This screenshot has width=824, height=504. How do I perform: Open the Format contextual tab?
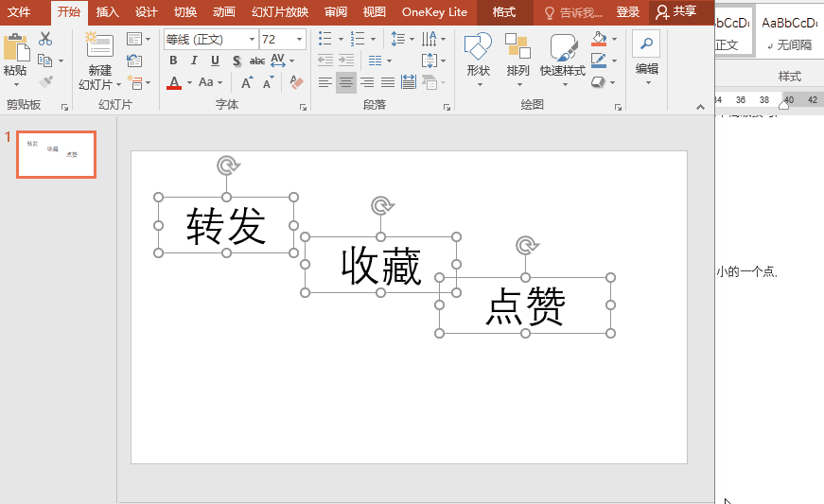tap(504, 12)
